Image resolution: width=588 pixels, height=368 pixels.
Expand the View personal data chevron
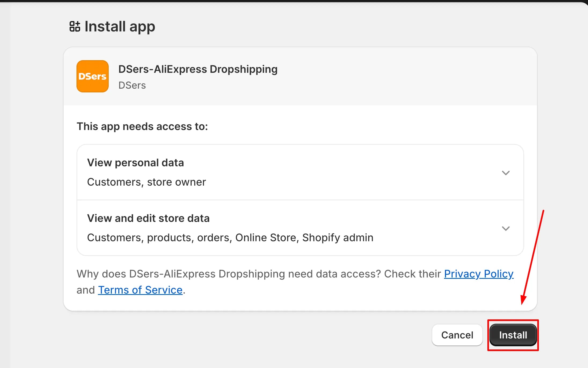point(506,173)
